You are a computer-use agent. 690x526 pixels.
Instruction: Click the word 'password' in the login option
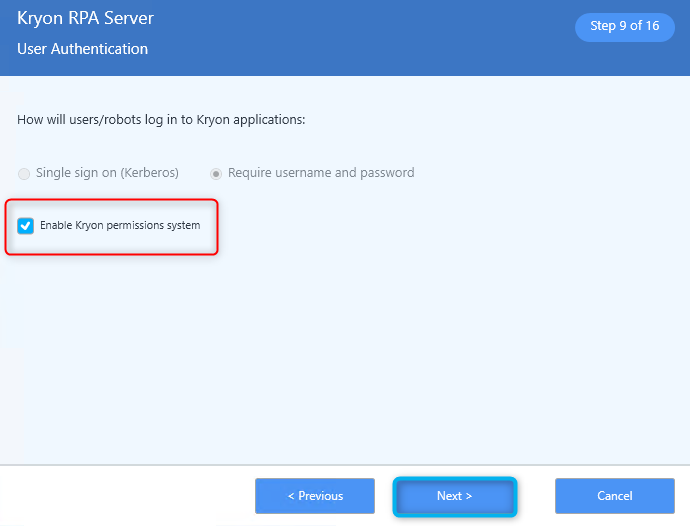click(387, 173)
